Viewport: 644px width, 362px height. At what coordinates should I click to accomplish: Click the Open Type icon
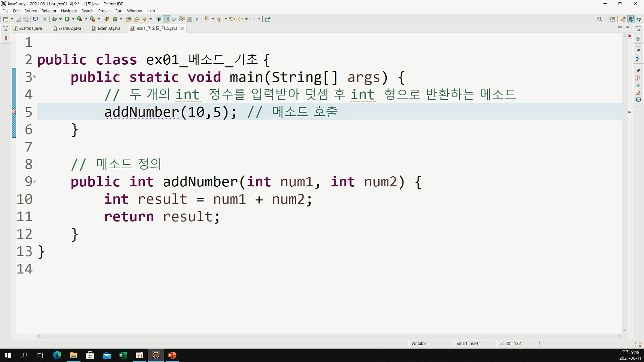[128, 19]
